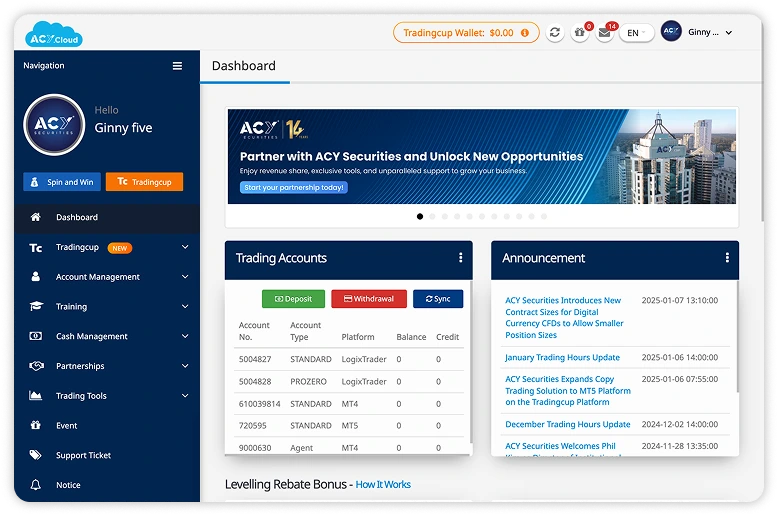This screenshot has height=516, width=778.
Task: Click the partnership promotional banner image
Action: click(x=482, y=156)
